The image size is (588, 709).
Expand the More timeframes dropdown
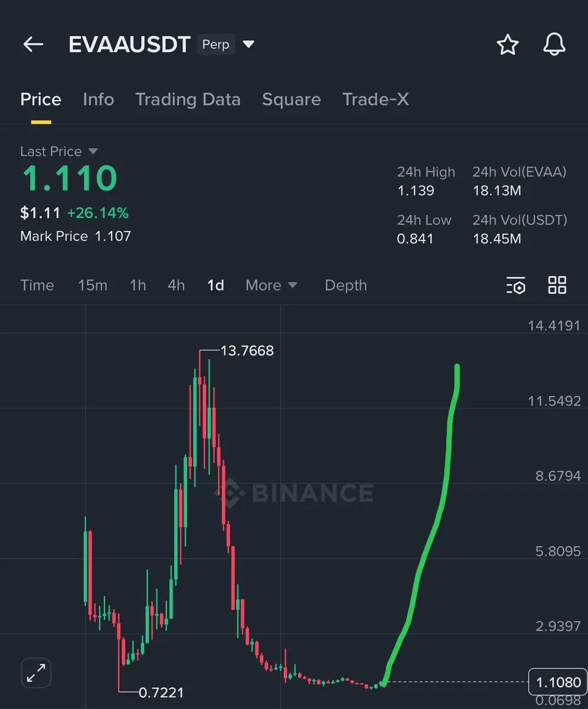(272, 285)
